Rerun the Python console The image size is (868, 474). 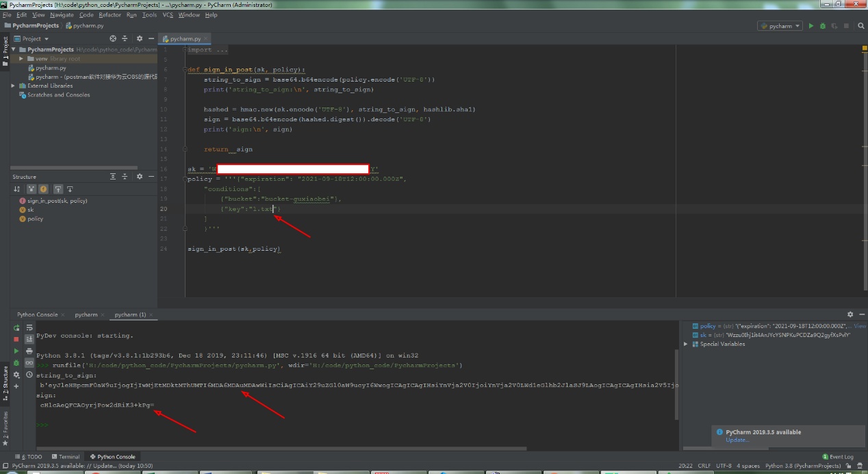coord(16,327)
